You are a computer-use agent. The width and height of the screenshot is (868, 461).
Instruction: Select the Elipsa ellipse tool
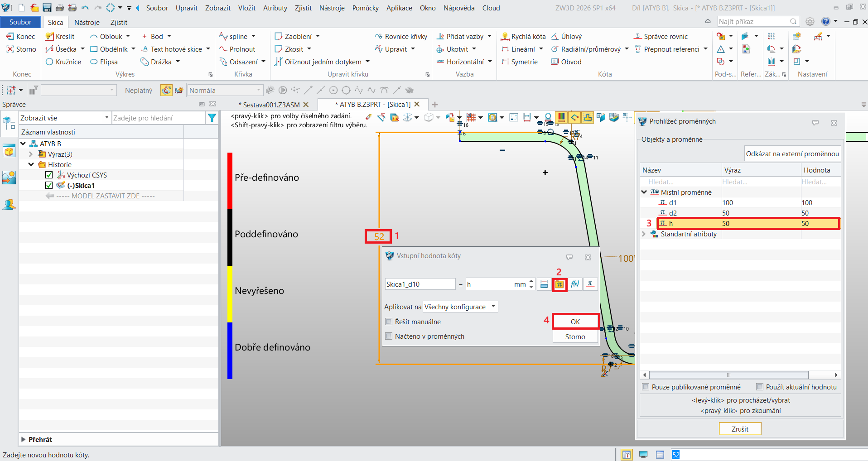[104, 62]
